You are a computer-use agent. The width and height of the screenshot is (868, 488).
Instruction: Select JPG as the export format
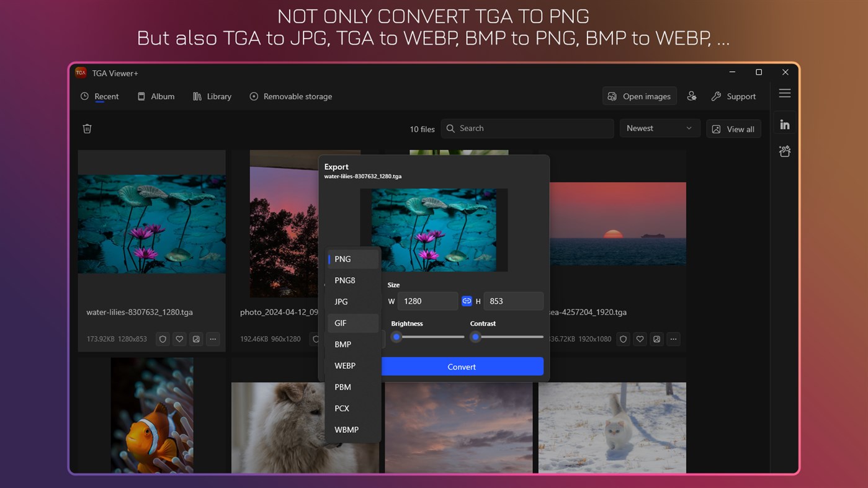[x=341, y=301]
